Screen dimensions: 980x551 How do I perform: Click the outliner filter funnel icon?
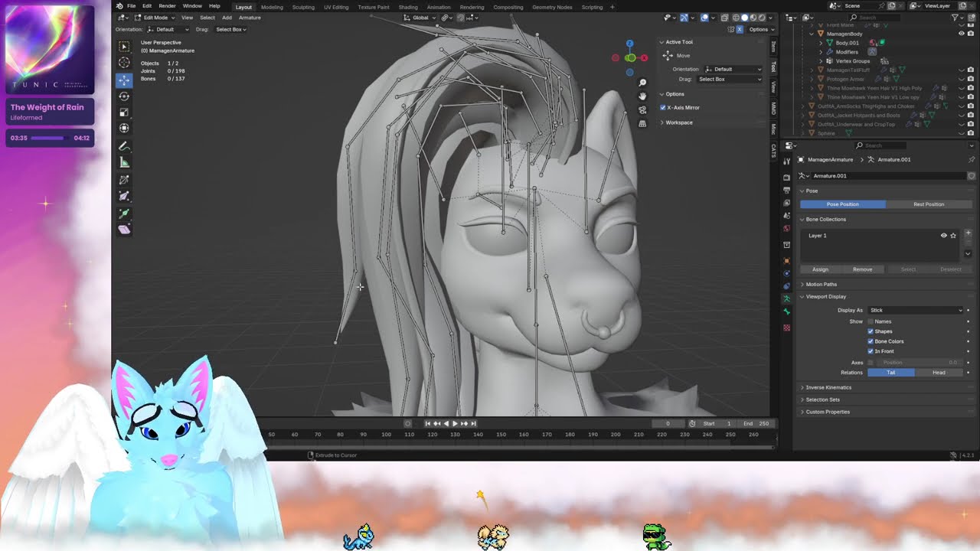955,17
